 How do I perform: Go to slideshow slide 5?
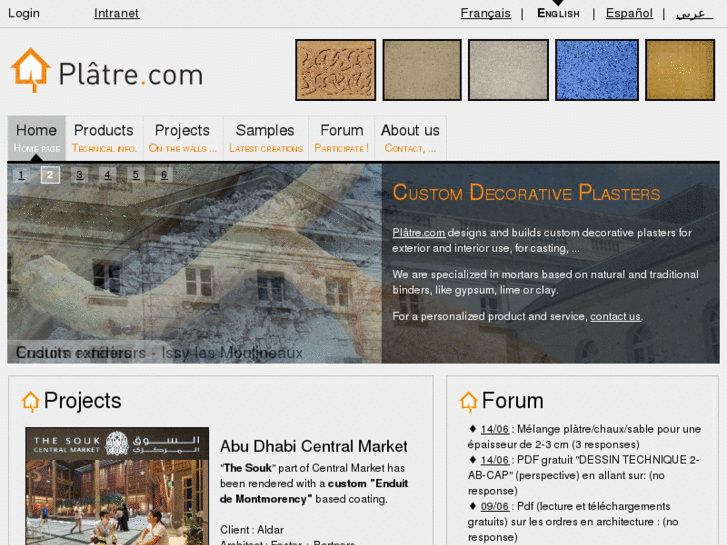coord(136,175)
